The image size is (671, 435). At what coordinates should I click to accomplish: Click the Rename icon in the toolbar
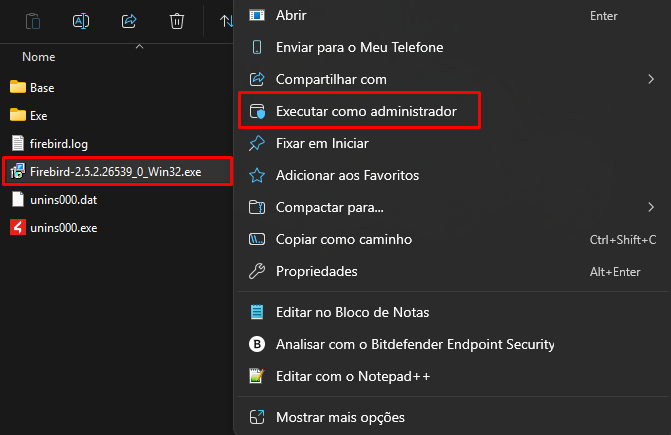[81, 20]
